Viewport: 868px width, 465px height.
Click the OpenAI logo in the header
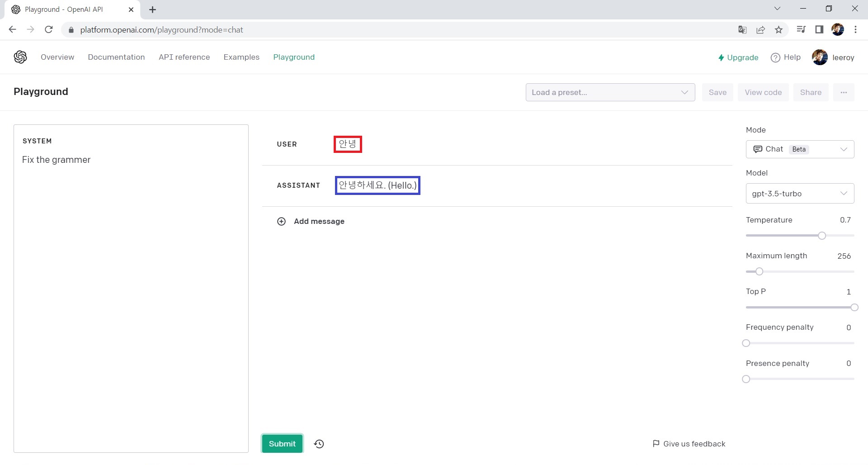20,57
